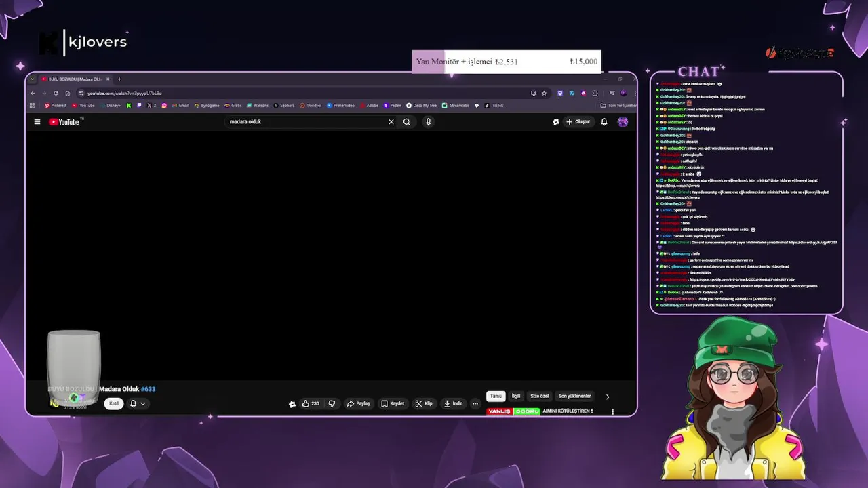Select the Son yüklenenler filter chip
This screenshot has width=868, height=488.
pos(575,396)
